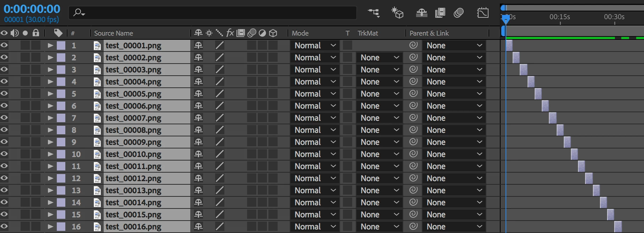The width and height of the screenshot is (644, 233).
Task: Toggle the Shy switch on test_00003.png
Action: [198, 69]
